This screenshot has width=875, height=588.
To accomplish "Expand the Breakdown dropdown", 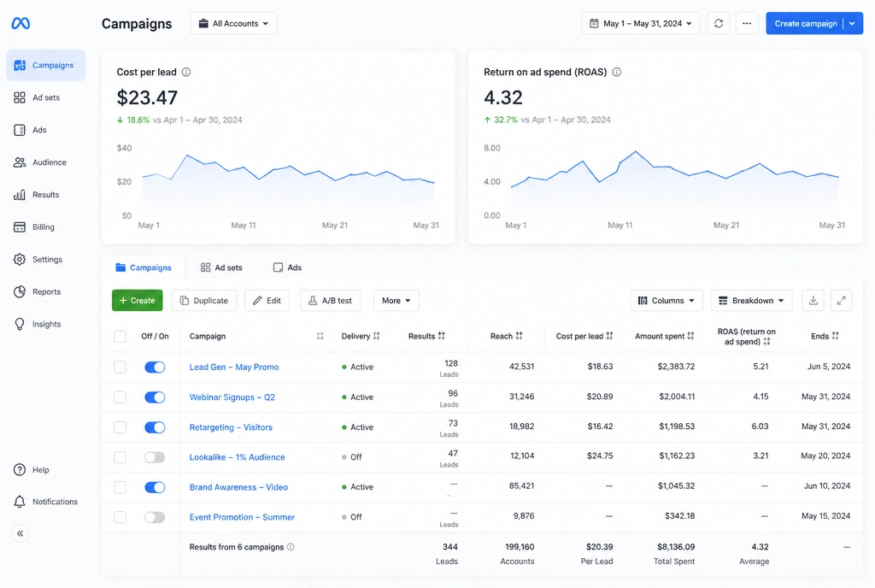I will coord(751,301).
